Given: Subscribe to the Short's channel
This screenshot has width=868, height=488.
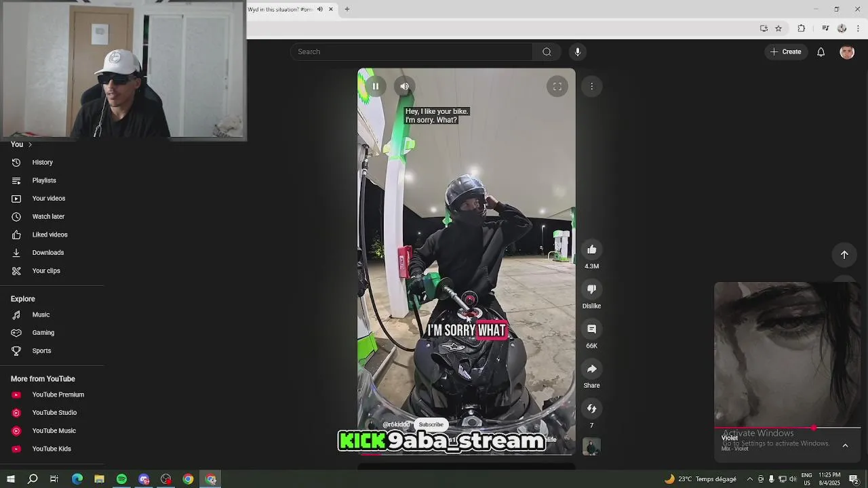Looking at the screenshot, I should pos(431,424).
